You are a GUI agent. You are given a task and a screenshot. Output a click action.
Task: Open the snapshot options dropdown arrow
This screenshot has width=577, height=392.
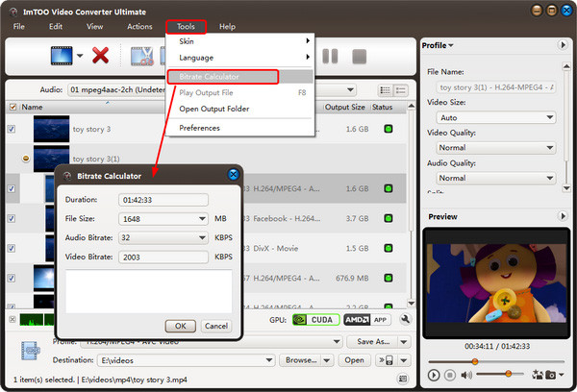(562, 375)
